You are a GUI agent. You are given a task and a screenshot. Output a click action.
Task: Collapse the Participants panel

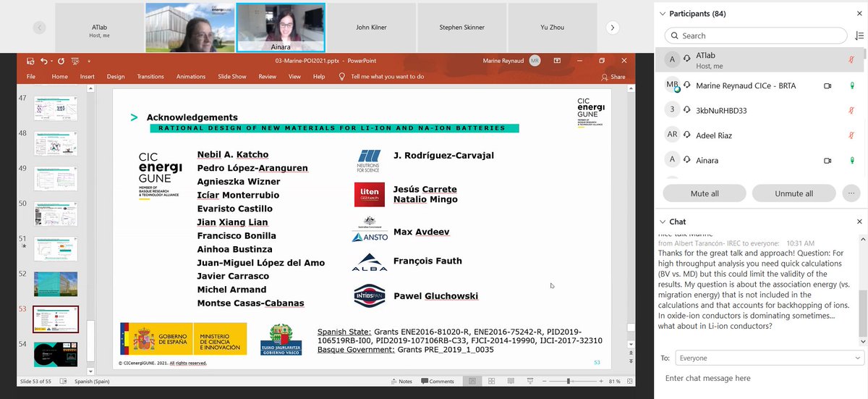662,14
